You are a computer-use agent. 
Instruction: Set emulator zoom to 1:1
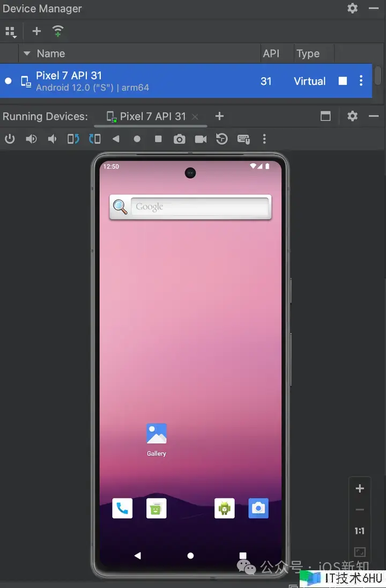[x=360, y=531]
